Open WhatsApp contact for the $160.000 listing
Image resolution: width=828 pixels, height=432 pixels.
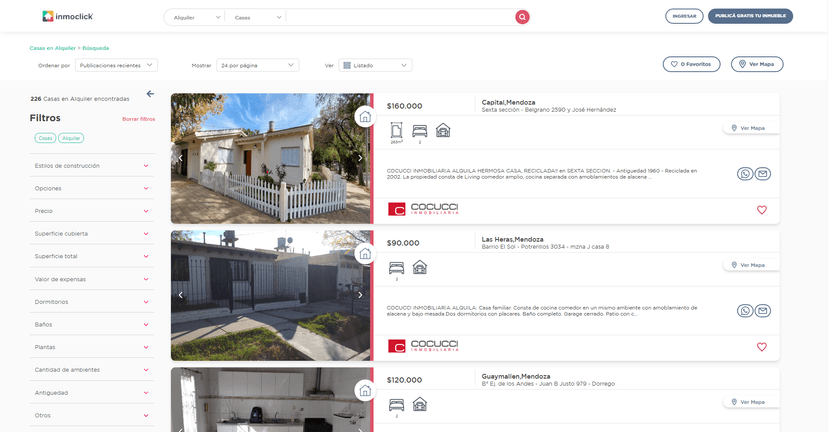point(745,174)
